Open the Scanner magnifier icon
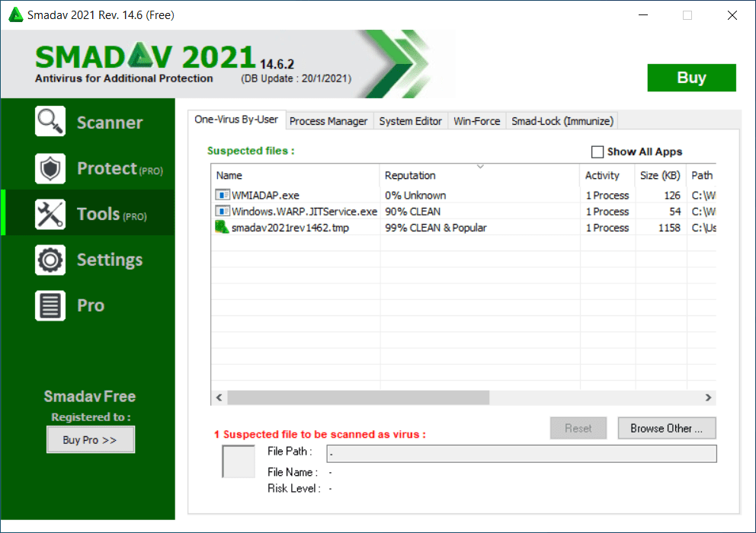Viewport: 756px width, 533px height. click(x=50, y=121)
